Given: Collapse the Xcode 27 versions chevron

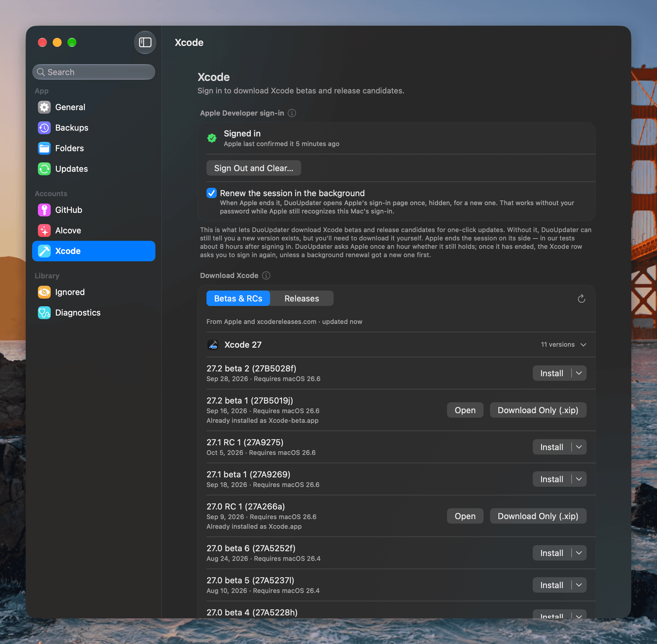Looking at the screenshot, I should (583, 345).
